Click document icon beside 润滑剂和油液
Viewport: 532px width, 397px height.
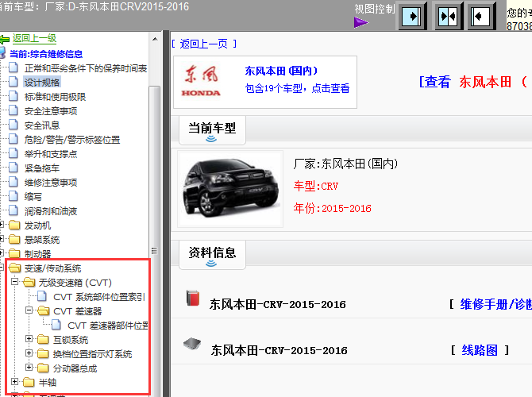(13, 210)
